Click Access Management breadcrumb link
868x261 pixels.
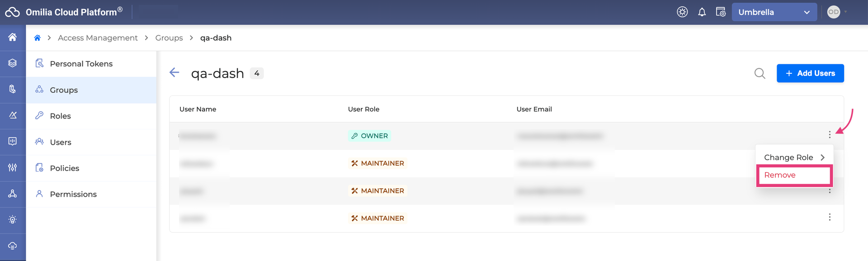pos(98,38)
